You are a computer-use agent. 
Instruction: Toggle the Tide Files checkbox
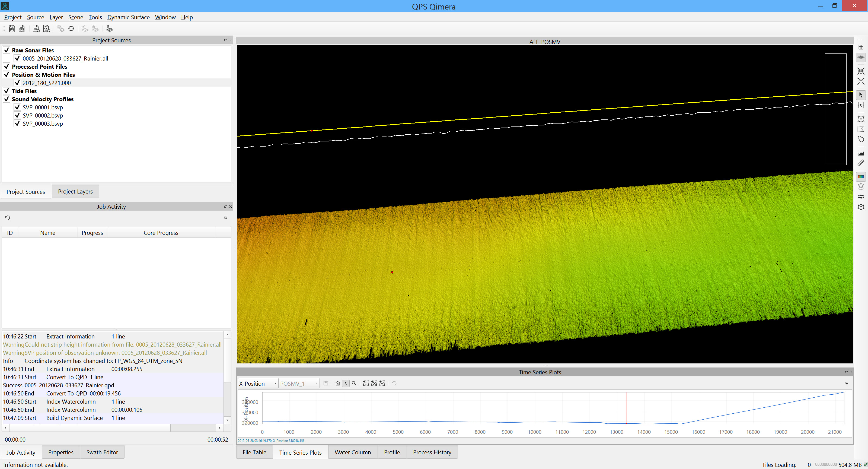click(x=7, y=91)
